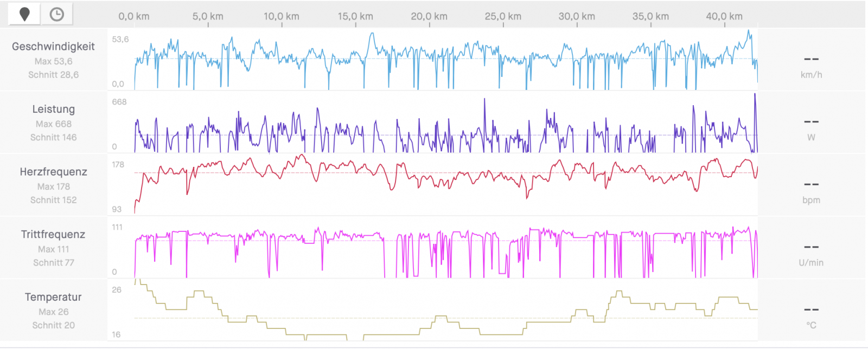The image size is (868, 349).
Task: Click the 30,0 km axis marker
Action: click(x=577, y=16)
